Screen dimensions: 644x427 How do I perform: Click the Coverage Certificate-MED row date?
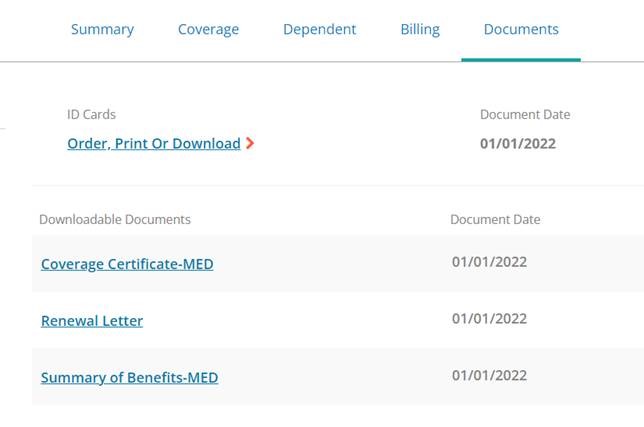(x=489, y=262)
